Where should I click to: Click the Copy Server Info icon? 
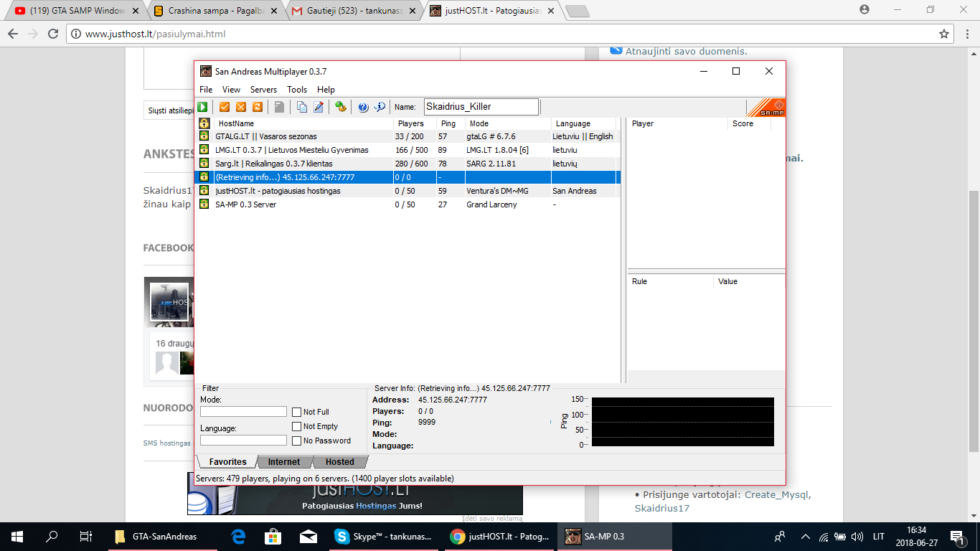[302, 107]
